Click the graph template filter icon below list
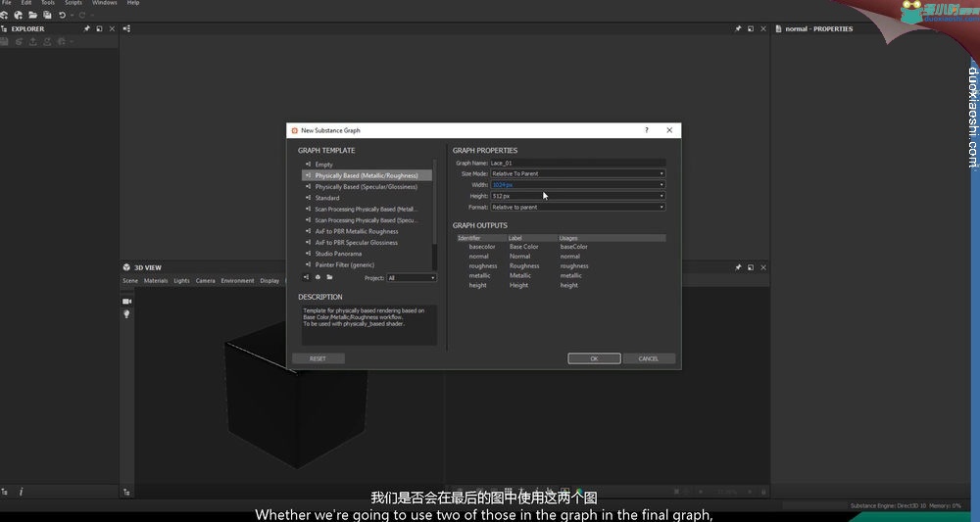The height and width of the screenshot is (522, 980). click(306, 277)
